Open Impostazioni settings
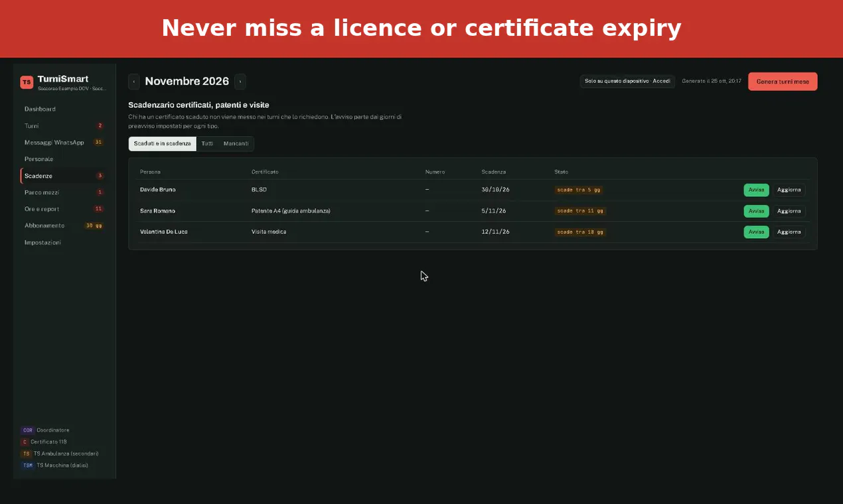This screenshot has width=843, height=504. point(63,243)
